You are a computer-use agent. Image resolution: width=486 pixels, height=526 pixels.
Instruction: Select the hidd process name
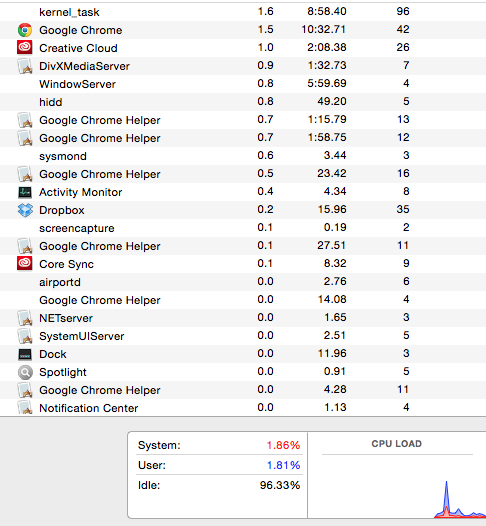(50, 102)
